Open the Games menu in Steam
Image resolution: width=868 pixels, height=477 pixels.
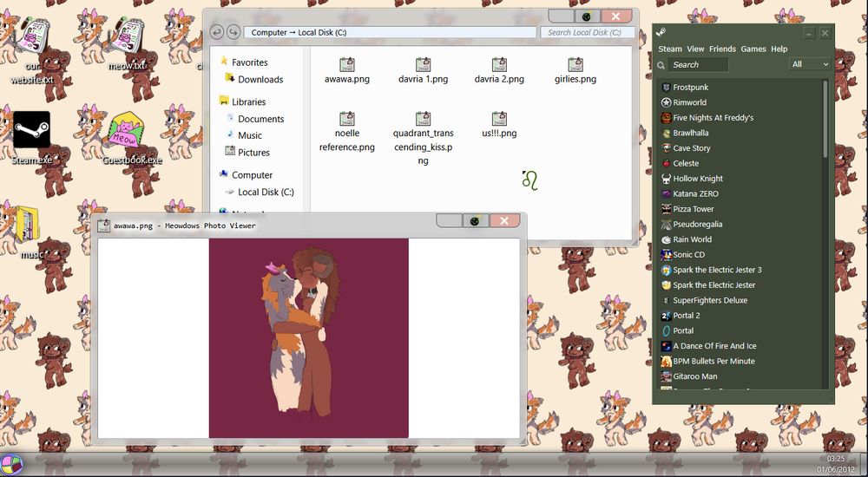(x=753, y=49)
